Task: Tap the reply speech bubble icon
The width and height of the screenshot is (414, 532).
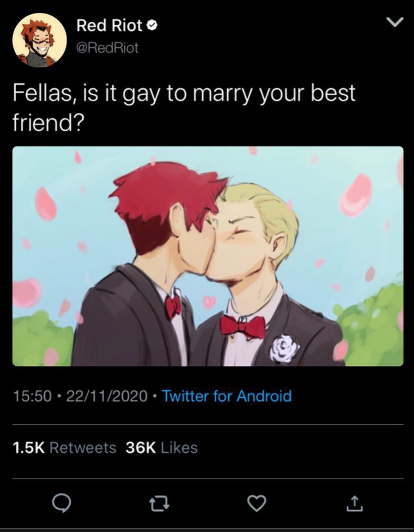Action: pos(62,504)
